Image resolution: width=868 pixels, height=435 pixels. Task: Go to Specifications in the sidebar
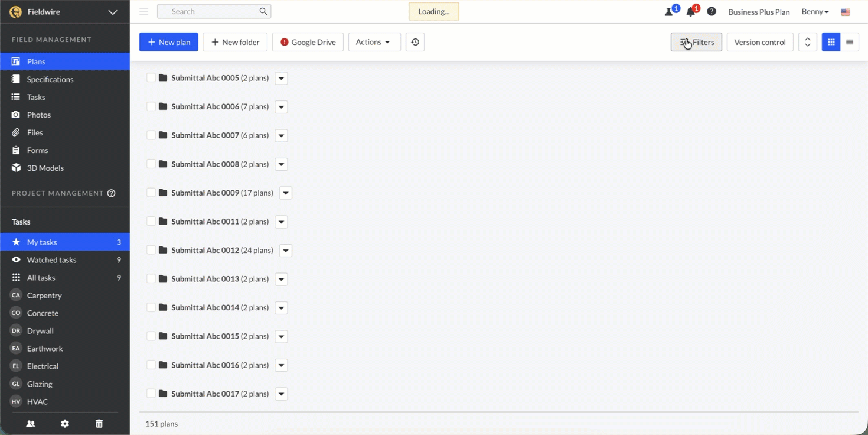tap(50, 79)
